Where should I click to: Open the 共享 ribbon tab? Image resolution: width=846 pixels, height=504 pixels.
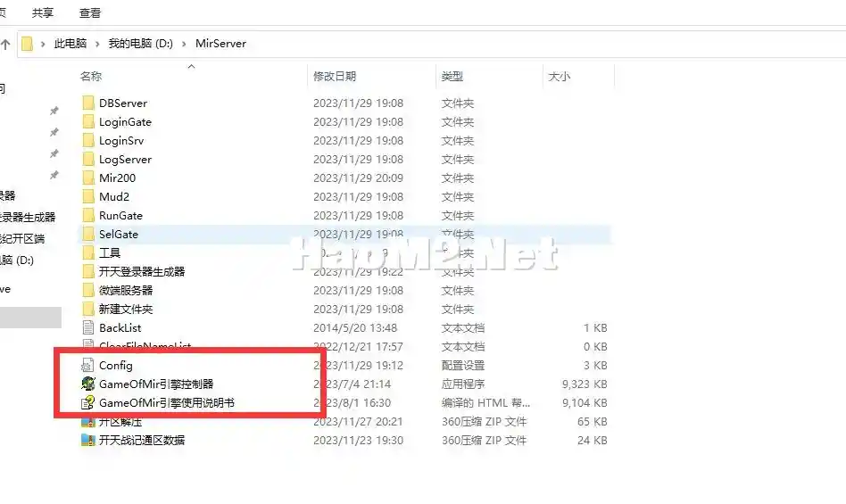[43, 13]
